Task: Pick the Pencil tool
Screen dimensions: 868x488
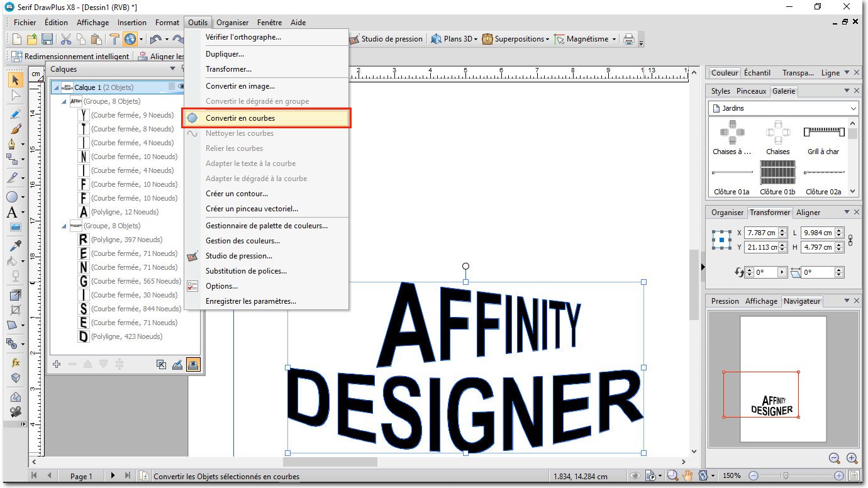Action: pos(15,114)
